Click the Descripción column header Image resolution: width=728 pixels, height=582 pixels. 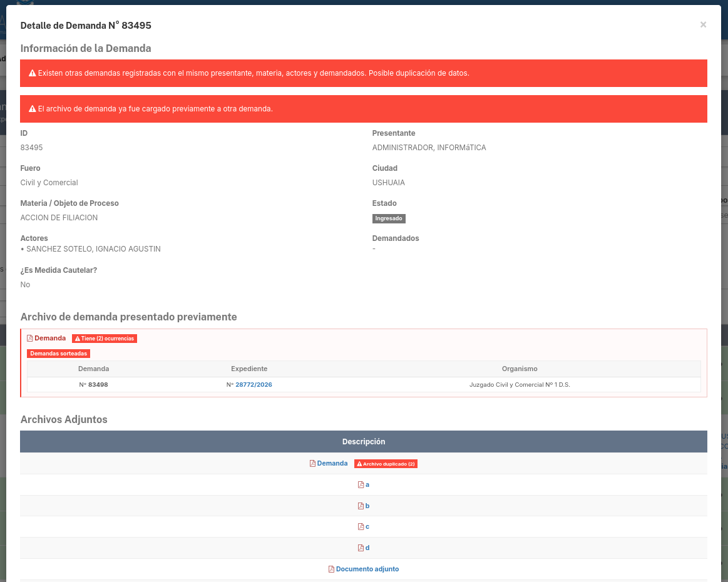point(364,442)
